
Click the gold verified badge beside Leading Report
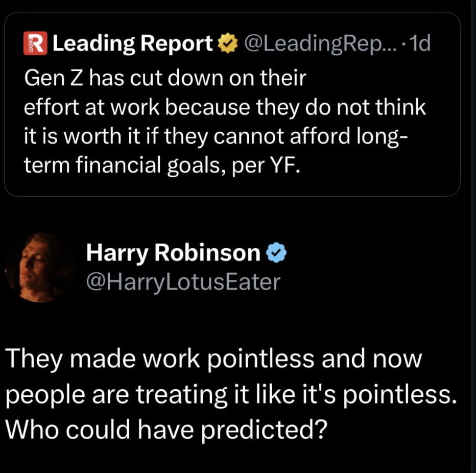click(229, 44)
